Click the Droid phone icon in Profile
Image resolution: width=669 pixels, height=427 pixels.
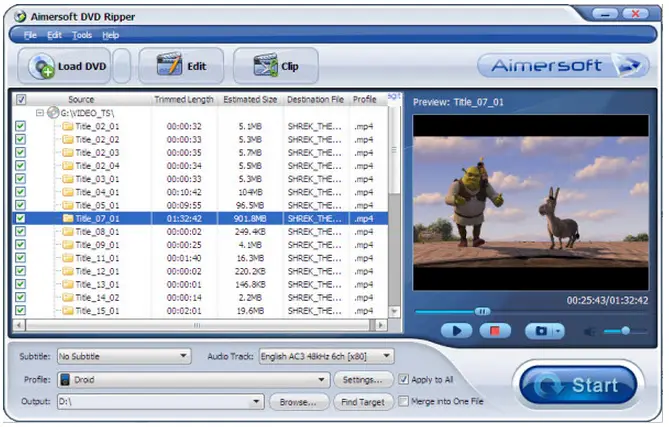65,380
